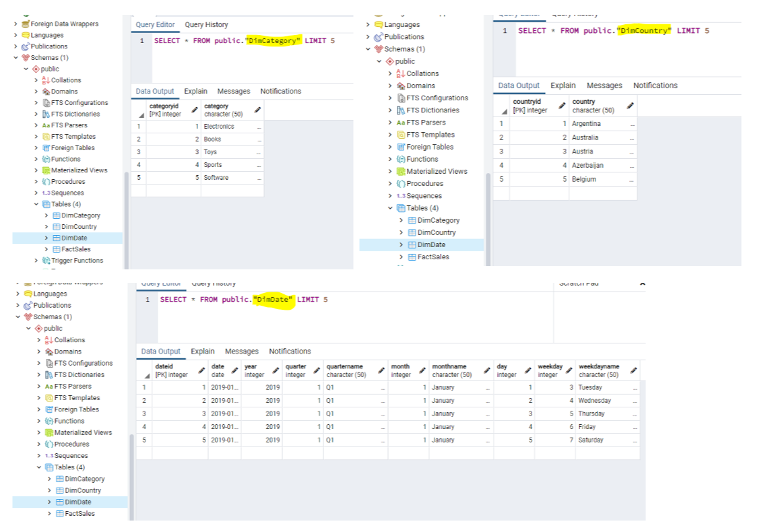Click the pencil icon in the country column header
This screenshot has width=766, height=532.
click(x=630, y=106)
